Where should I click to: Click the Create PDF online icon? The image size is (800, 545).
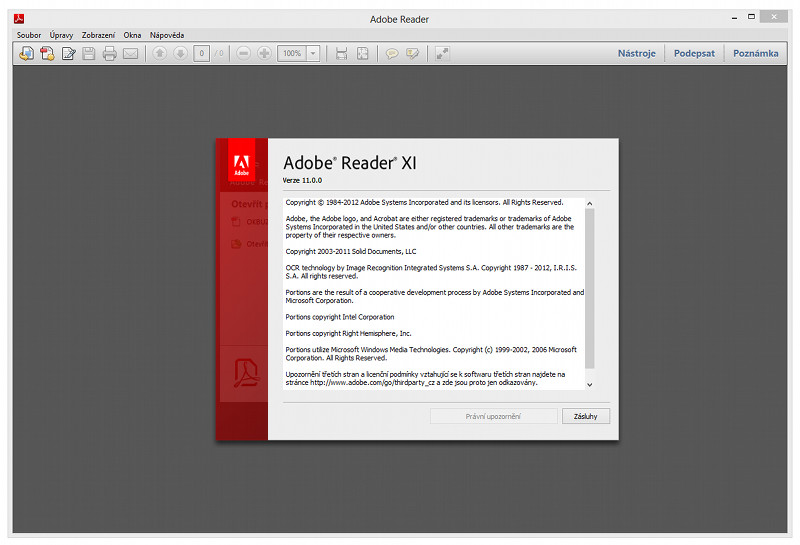tap(47, 53)
